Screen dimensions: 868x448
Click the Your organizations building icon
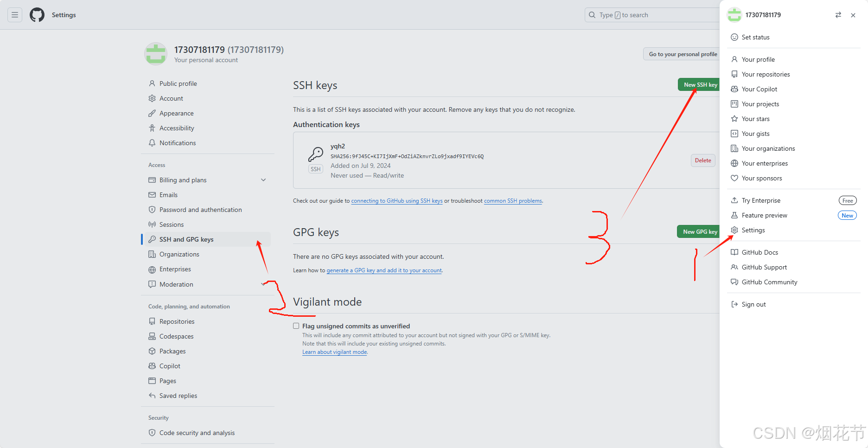(734, 148)
